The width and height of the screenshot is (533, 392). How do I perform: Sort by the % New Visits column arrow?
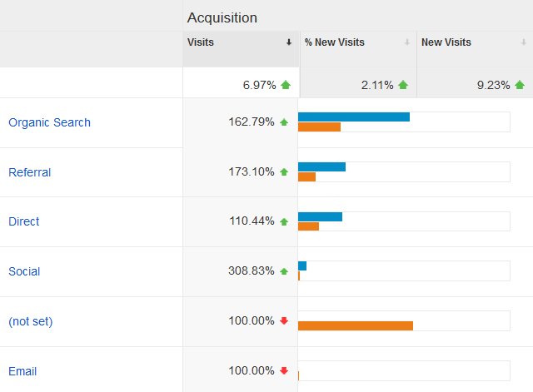click(406, 42)
